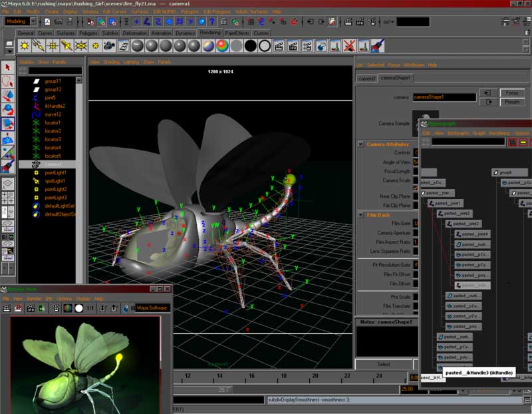This screenshot has width=532, height=414.
Task: Open the shelf menu arrow at left of shelf
Action: click(9, 51)
